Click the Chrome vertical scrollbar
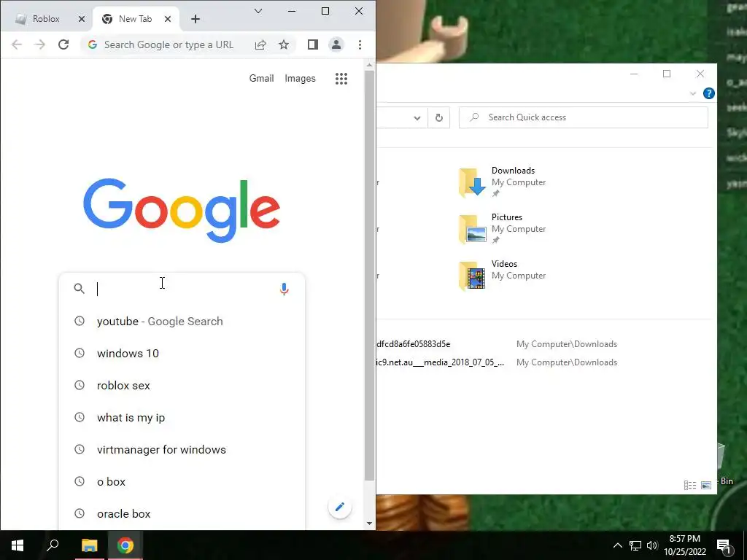The image size is (747, 560). (x=370, y=275)
